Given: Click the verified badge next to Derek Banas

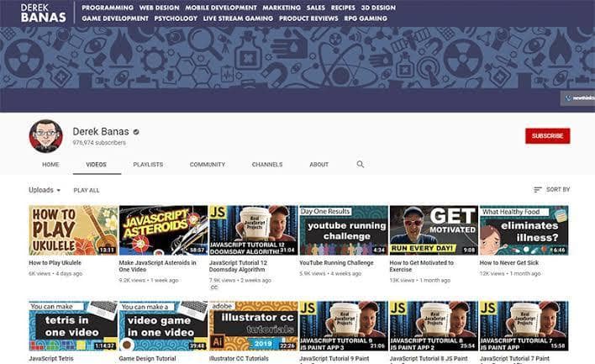Looking at the screenshot, I should 136,132.
